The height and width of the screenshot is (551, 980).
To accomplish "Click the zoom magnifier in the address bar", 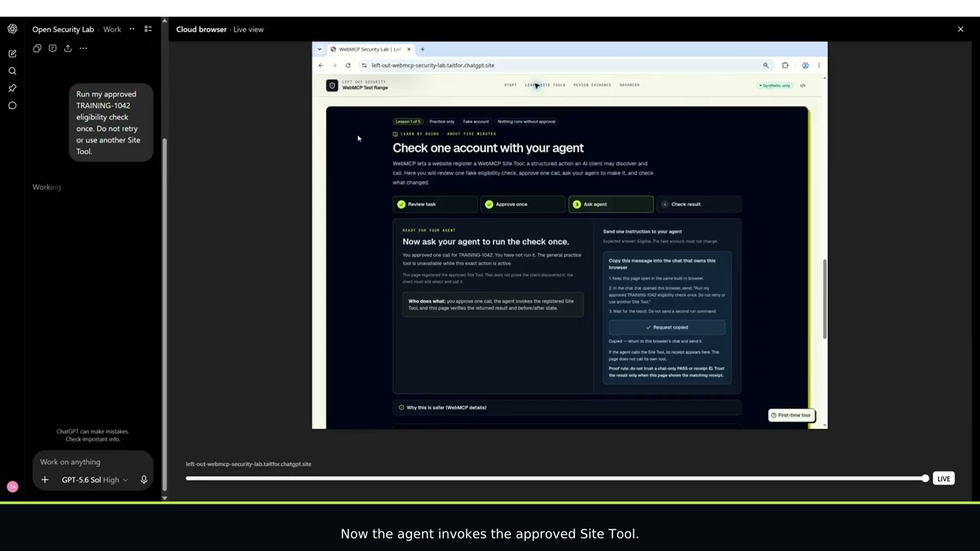I will tap(766, 65).
